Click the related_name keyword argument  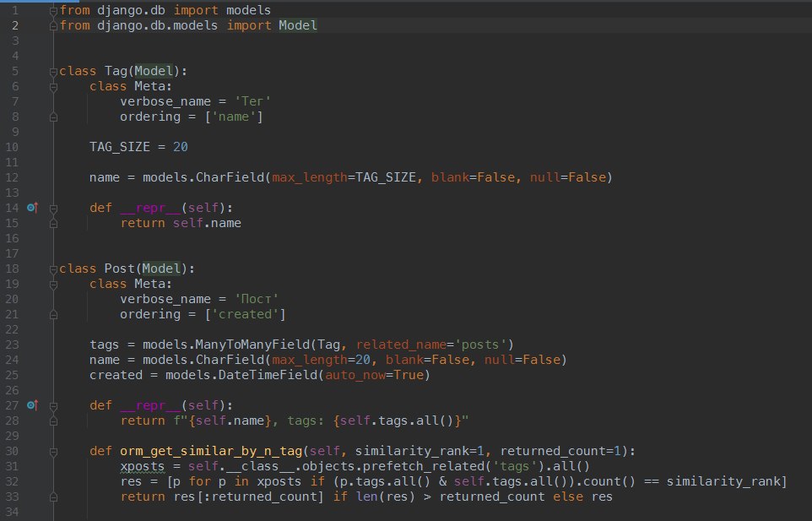401,345
